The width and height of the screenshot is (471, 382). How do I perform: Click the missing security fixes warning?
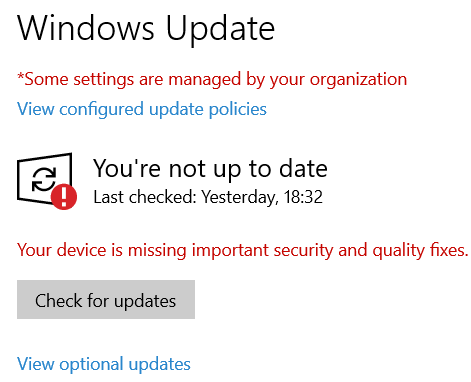pos(243,250)
